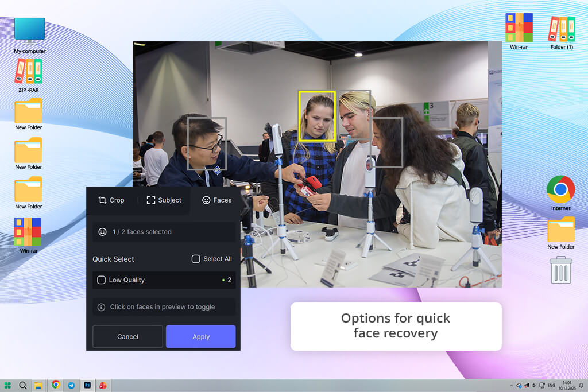
Task: Open Telegram from the taskbar
Action: pos(71,385)
